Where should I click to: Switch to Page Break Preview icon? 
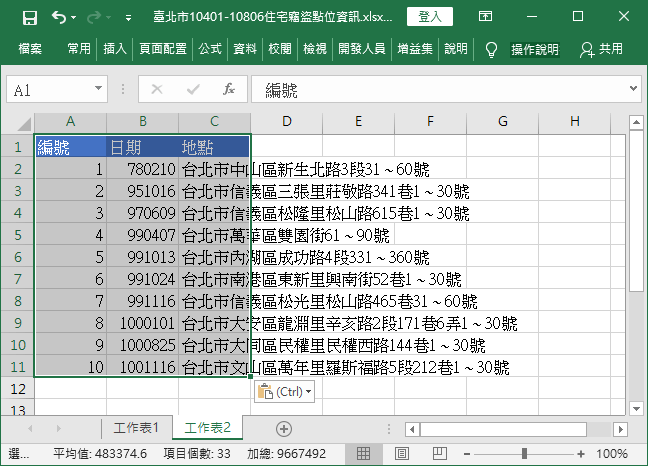tap(439, 454)
